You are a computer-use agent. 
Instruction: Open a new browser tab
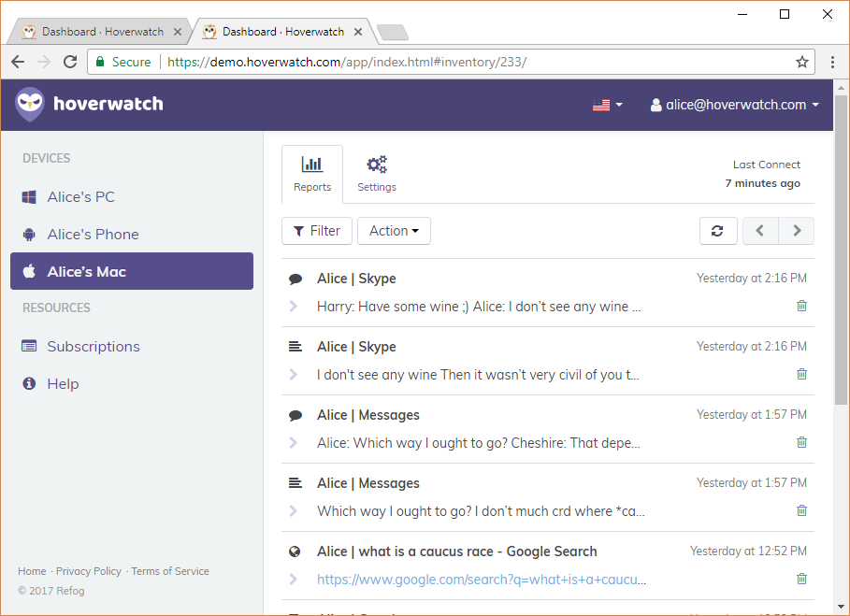coord(393,33)
